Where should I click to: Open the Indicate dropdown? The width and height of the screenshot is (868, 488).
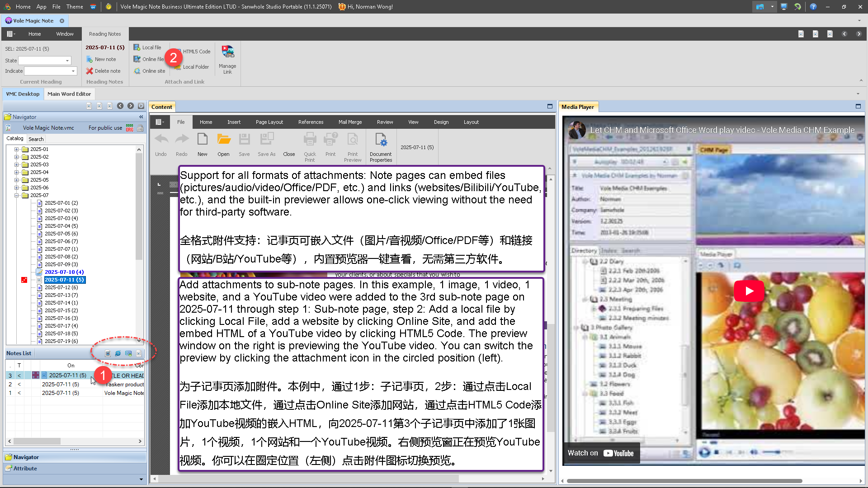[x=73, y=71]
